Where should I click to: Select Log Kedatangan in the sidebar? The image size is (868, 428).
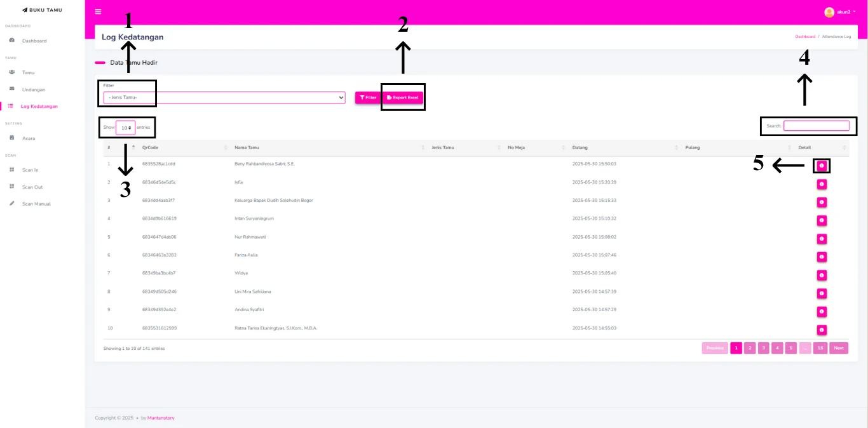(39, 106)
